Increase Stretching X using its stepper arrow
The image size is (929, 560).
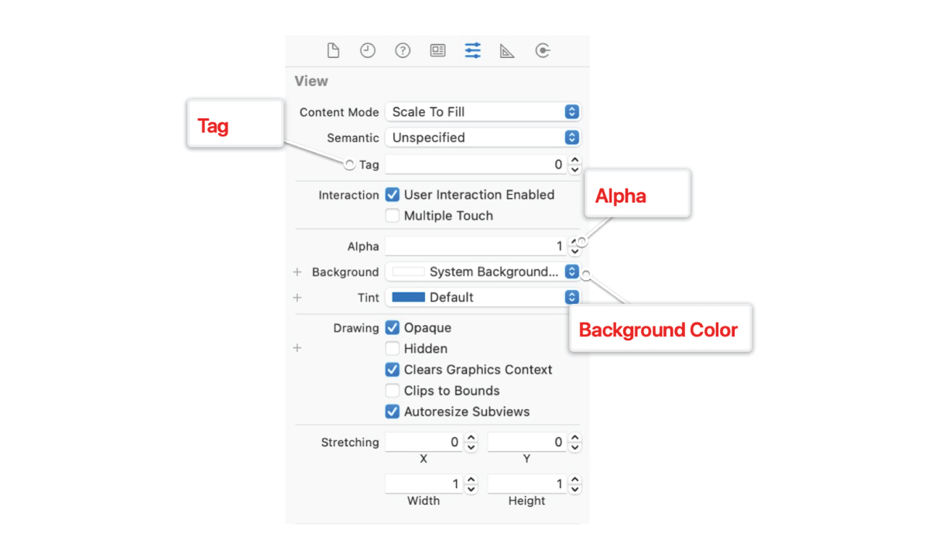click(x=471, y=438)
